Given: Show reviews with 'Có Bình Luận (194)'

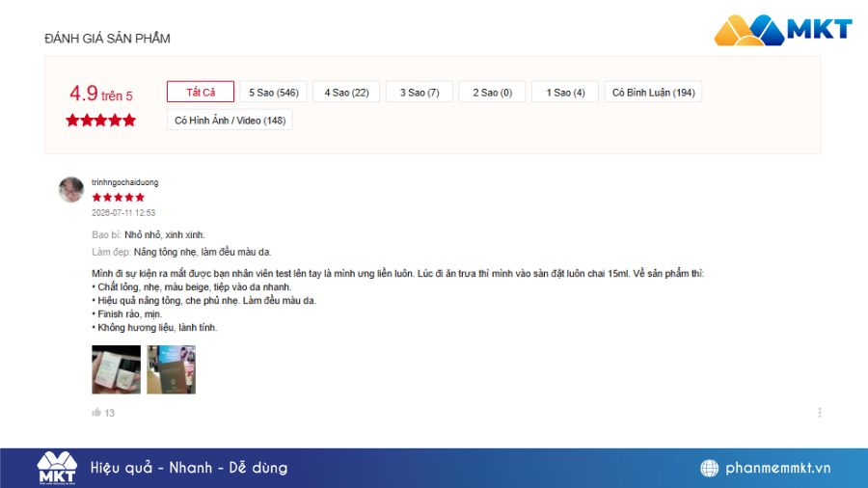Looking at the screenshot, I should (653, 93).
